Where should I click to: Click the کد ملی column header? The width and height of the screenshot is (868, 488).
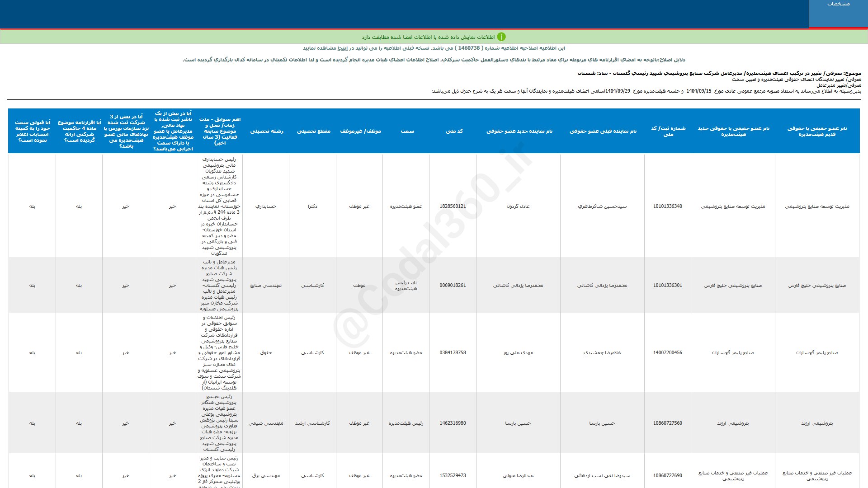454,131
